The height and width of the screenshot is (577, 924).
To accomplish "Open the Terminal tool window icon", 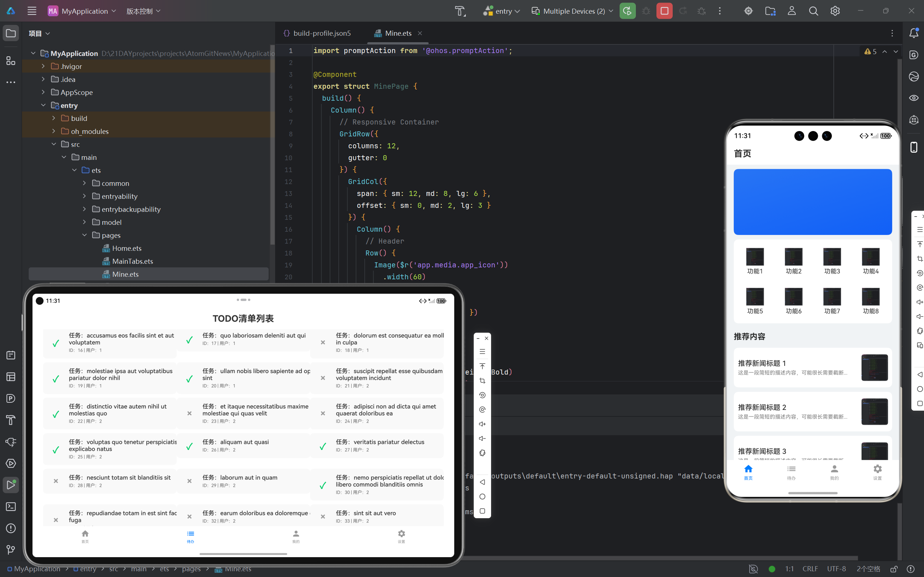I will coord(11,506).
